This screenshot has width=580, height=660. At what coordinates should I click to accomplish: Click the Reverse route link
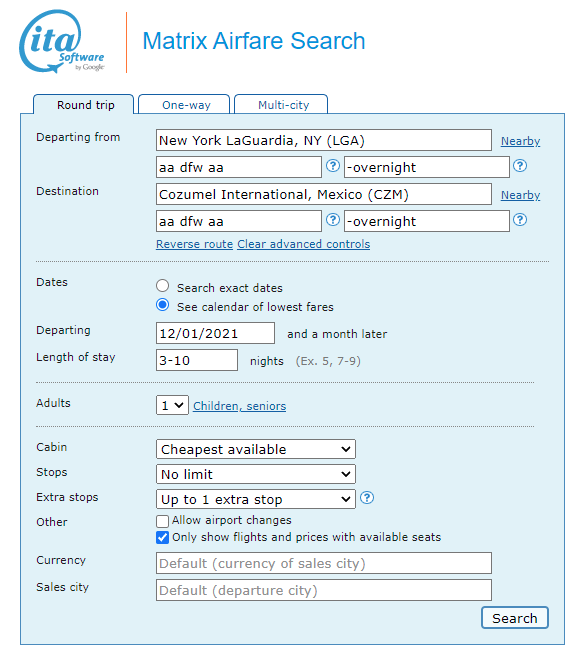[194, 244]
